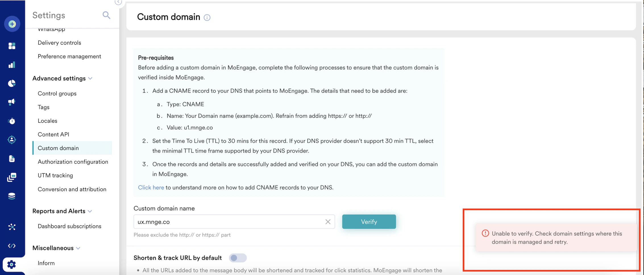Viewport: 644px width, 275px height.
Task: Open UTM tracking settings
Action: (x=55, y=175)
